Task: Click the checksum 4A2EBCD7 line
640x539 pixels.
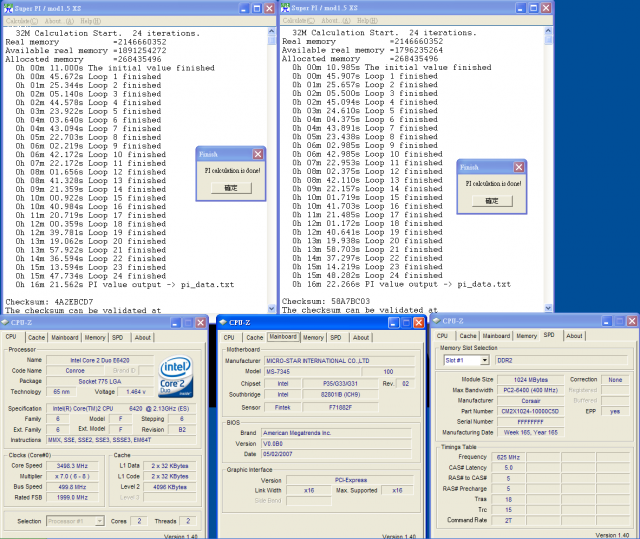Action: coord(49,302)
